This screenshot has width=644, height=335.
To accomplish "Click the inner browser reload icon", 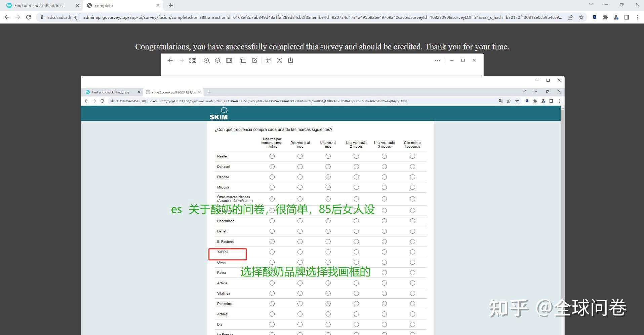I will 102,101.
